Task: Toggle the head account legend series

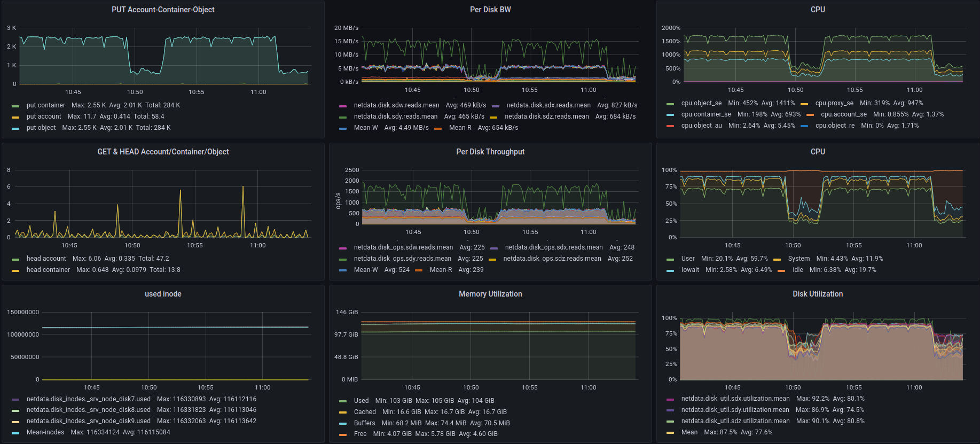Action: click(x=46, y=259)
